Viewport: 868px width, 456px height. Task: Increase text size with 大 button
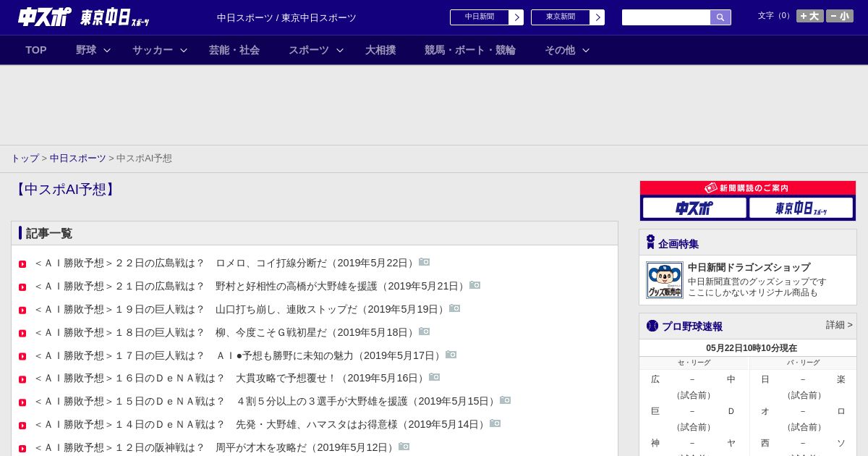click(810, 16)
